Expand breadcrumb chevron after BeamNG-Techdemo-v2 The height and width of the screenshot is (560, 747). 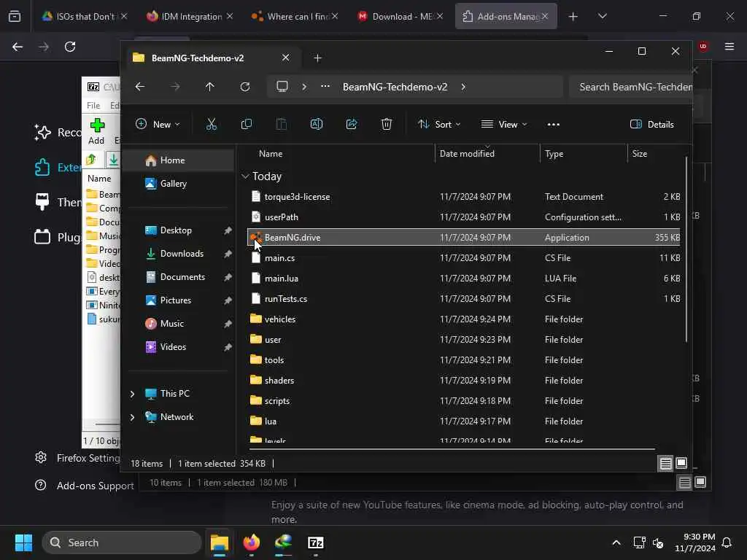click(463, 87)
